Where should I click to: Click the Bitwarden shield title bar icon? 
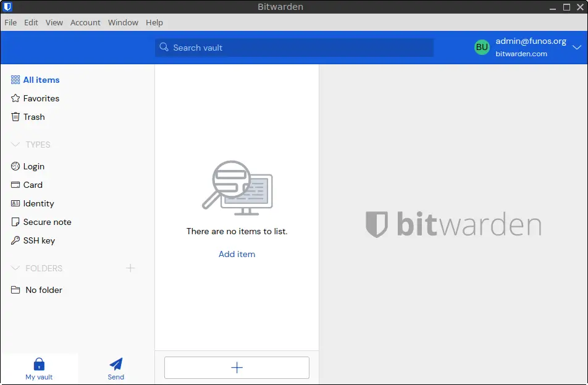pyautogui.click(x=7, y=7)
